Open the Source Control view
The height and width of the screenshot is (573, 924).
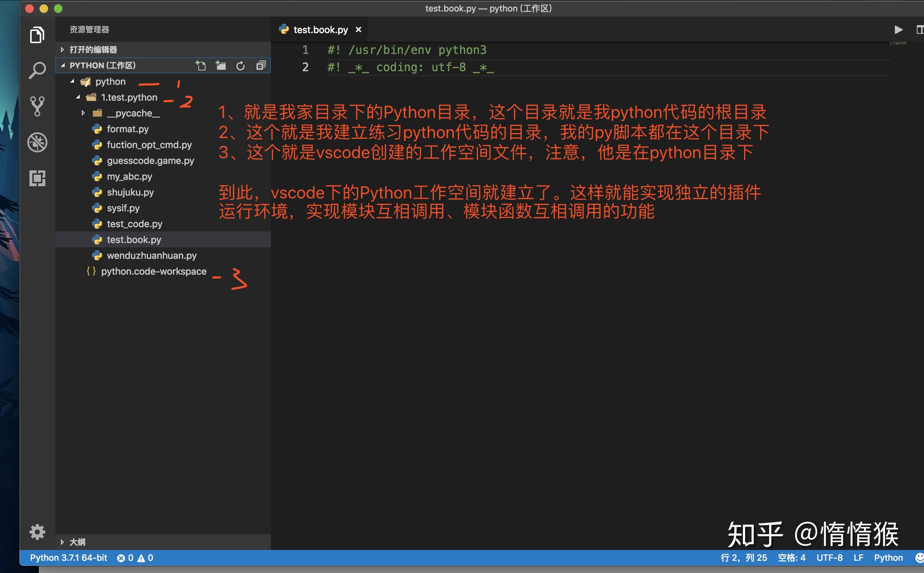point(37,105)
